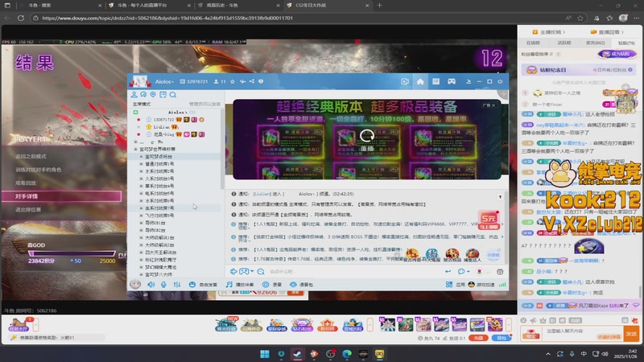
Task: Click the airplane icon in YY header
Action: click(242, 82)
